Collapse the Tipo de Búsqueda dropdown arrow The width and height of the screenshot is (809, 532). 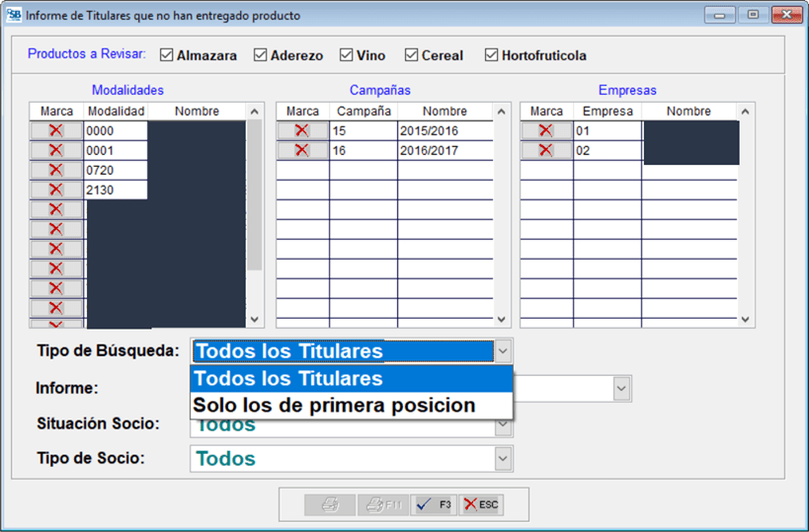click(x=503, y=351)
